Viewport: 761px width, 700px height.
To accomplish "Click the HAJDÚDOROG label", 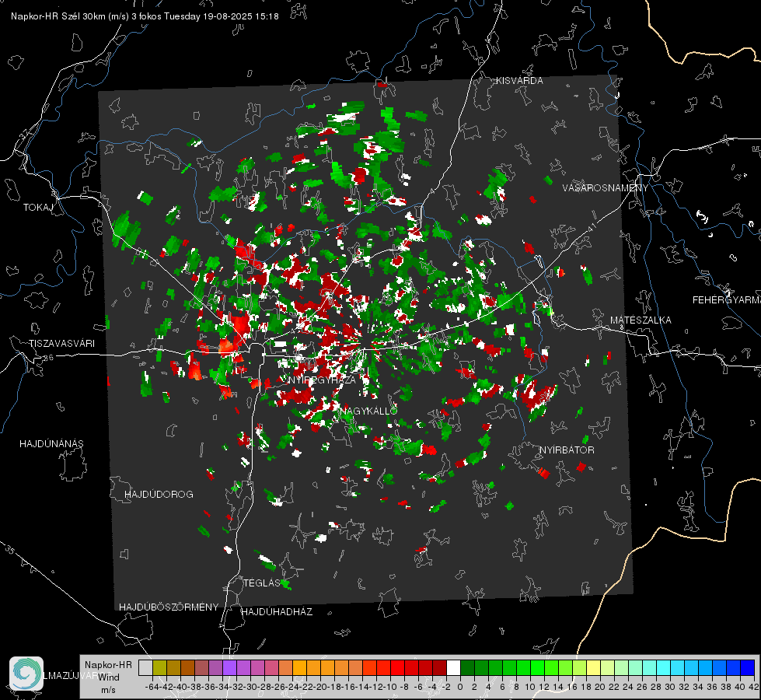I will coord(159,495).
